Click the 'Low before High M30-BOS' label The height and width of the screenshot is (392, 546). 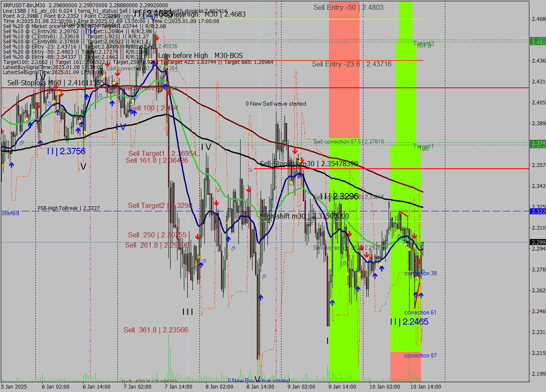coord(200,55)
